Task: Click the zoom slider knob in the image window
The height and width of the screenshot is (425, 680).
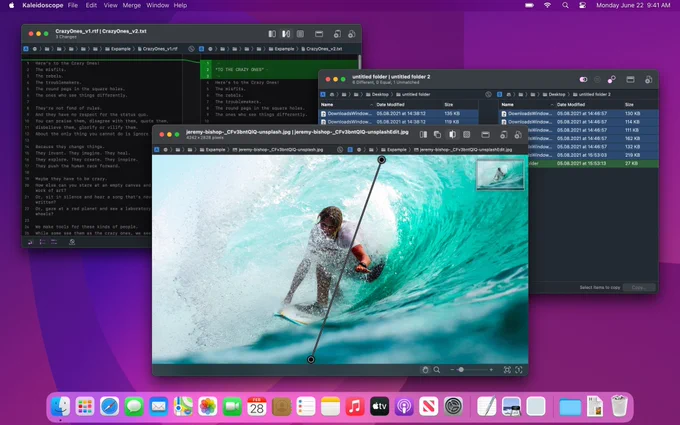Action: click(x=461, y=370)
